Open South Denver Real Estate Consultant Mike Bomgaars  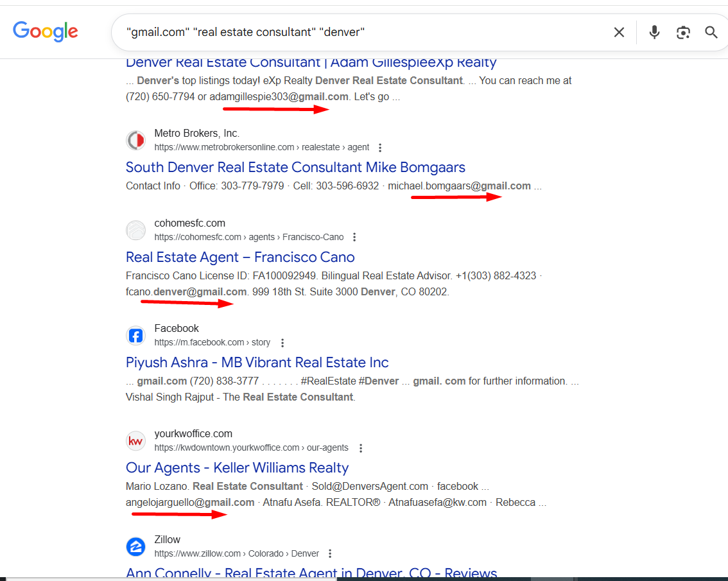pos(295,168)
